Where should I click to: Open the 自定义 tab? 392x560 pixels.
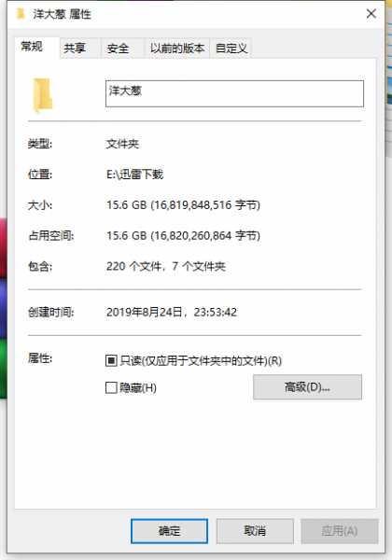tap(231, 48)
